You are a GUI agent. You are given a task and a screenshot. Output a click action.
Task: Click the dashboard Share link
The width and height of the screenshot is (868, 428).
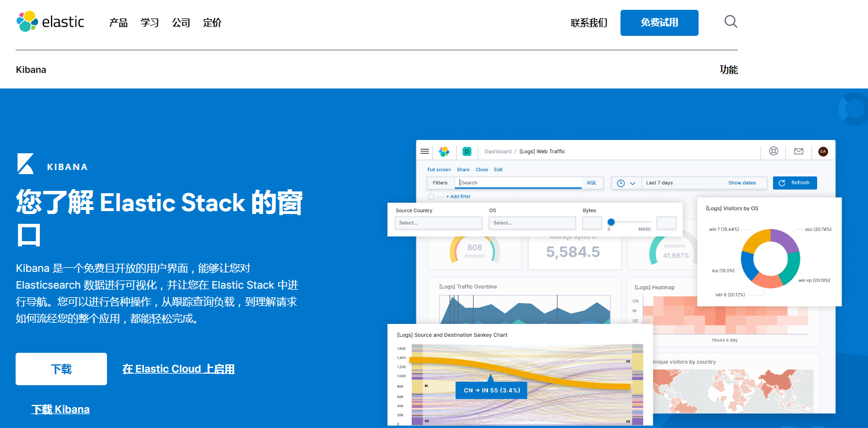point(463,169)
